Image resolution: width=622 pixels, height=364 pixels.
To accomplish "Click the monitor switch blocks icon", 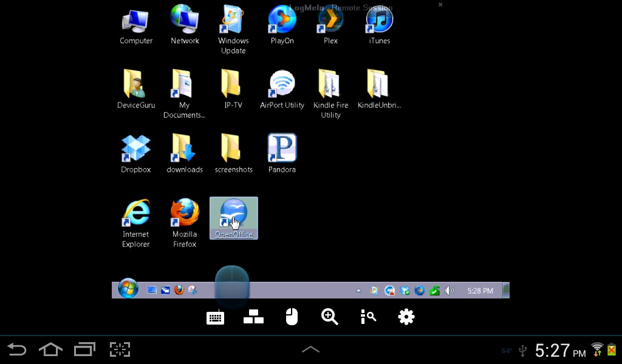I will (x=253, y=317).
